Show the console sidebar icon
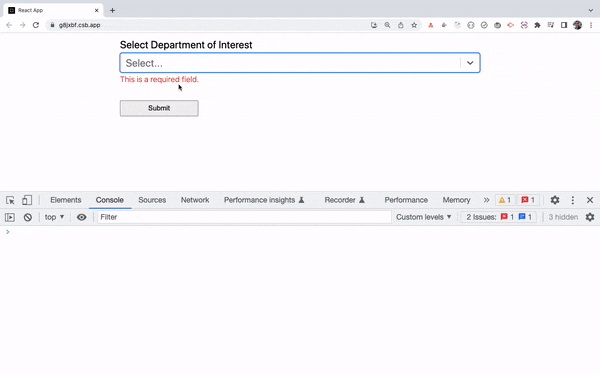The width and height of the screenshot is (600, 375). 10,217
